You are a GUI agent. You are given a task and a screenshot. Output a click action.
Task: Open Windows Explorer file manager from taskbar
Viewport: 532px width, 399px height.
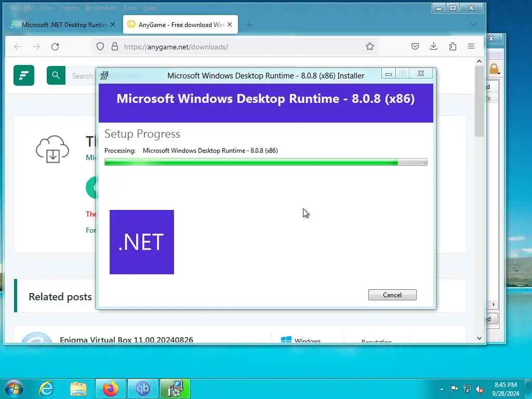[x=78, y=389]
